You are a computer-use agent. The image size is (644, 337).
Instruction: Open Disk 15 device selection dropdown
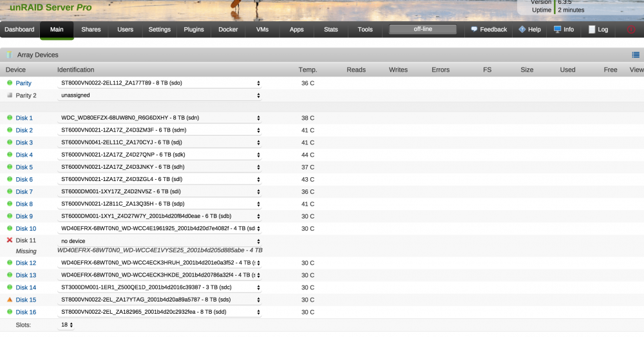pyautogui.click(x=159, y=300)
